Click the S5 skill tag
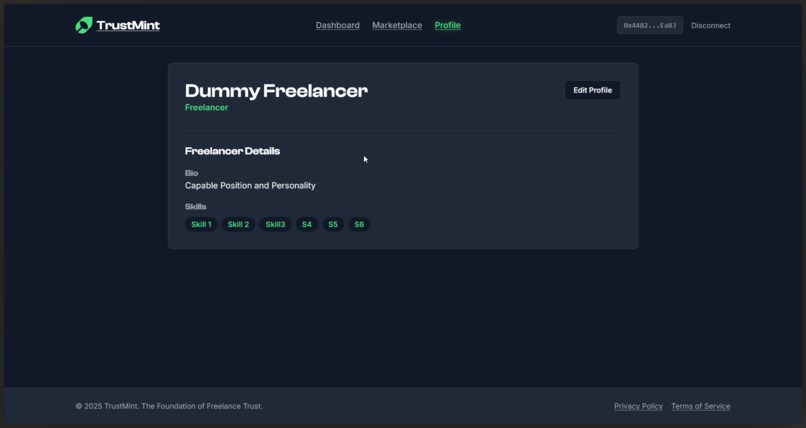This screenshot has width=806, height=428. (x=333, y=225)
